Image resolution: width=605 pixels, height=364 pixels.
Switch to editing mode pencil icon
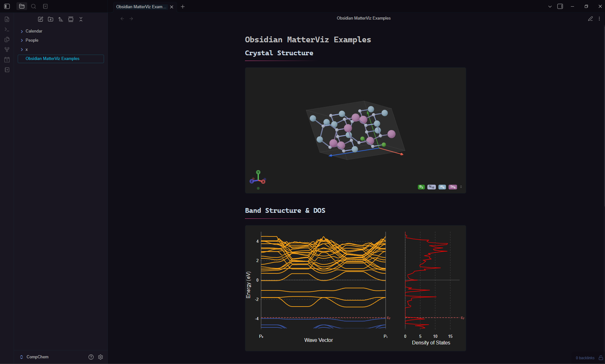pos(590,19)
